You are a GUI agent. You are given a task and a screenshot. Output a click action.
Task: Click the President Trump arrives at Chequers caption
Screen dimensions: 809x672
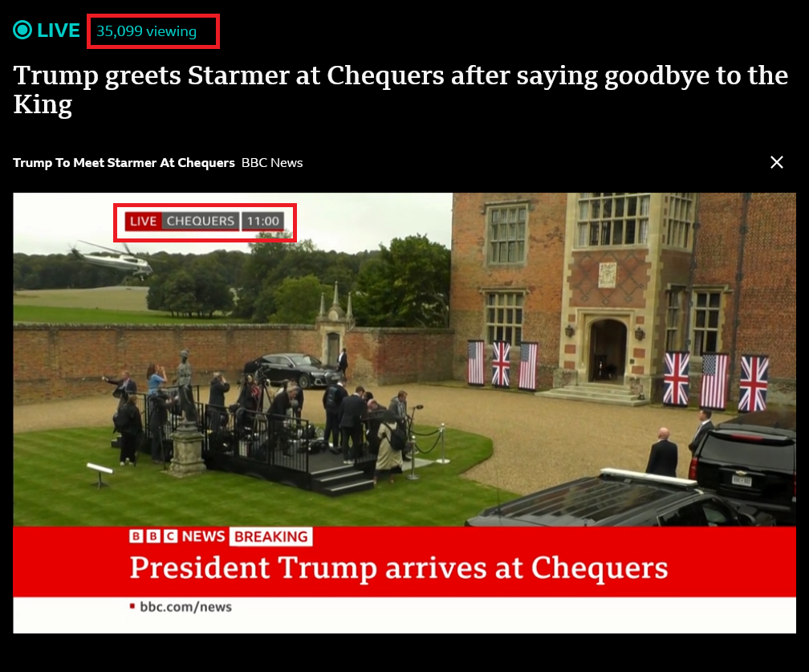pos(398,568)
